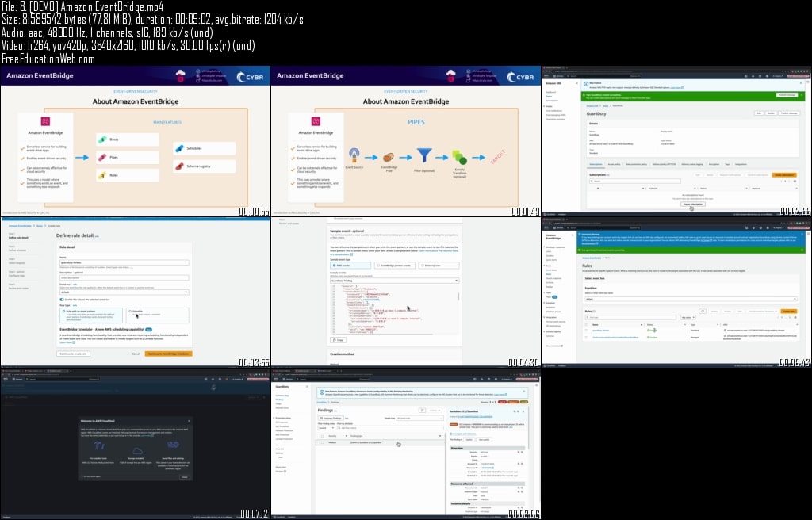Image resolution: width=812 pixels, height=520 pixels.
Task: Click the Amazon EventBridge logo on the Main Features slide
Action: [x=45, y=122]
